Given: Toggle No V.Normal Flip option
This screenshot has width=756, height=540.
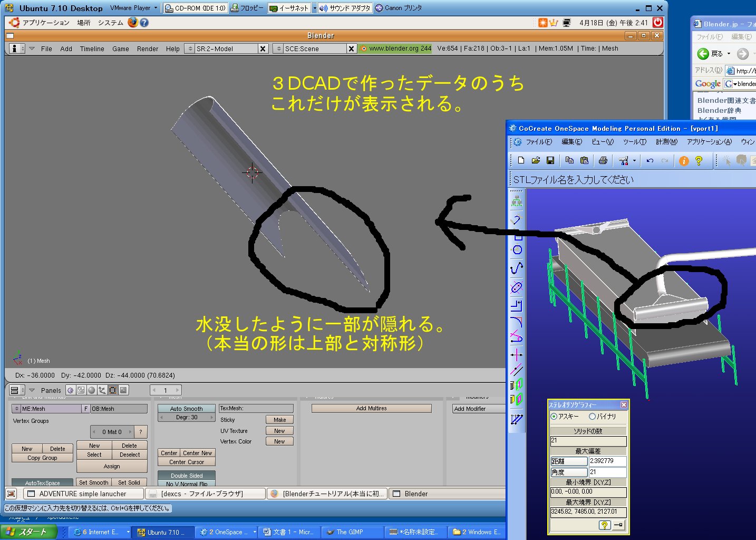Looking at the screenshot, I should click(x=187, y=483).
